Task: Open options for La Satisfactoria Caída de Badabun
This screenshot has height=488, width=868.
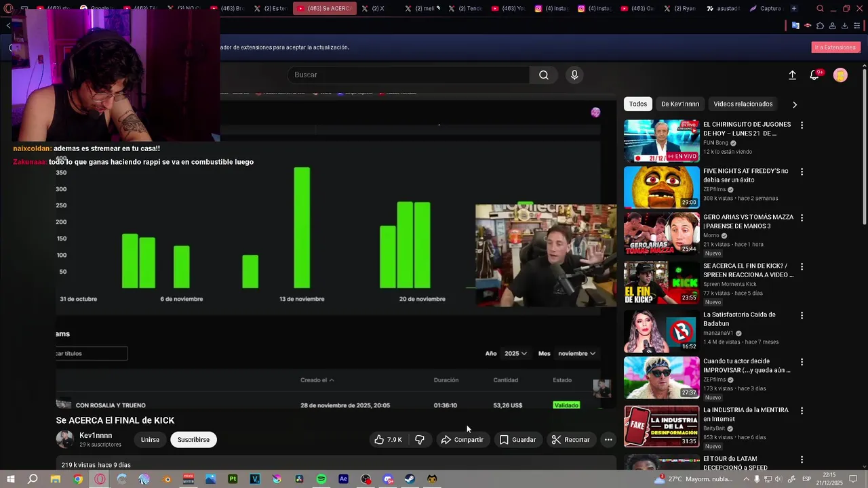Action: coord(802,316)
